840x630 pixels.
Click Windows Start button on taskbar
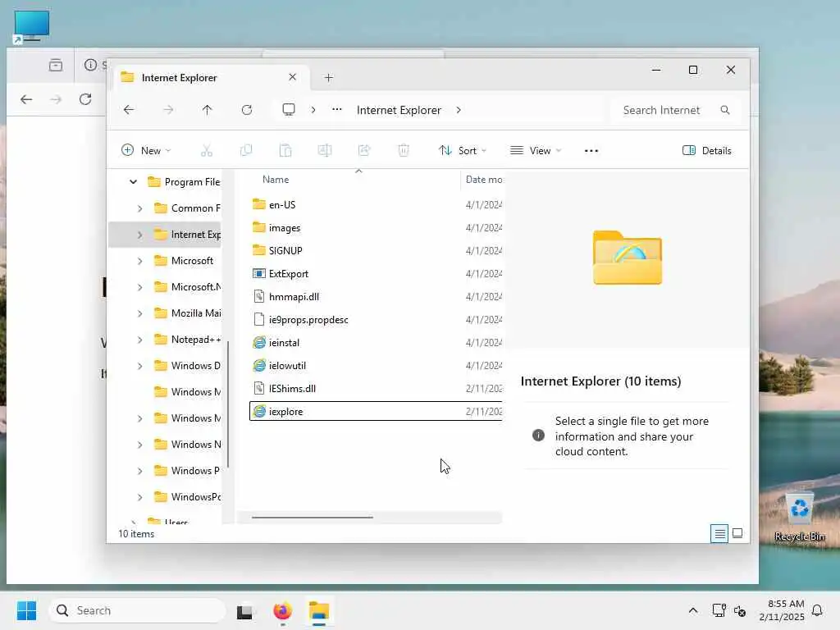[x=26, y=610]
